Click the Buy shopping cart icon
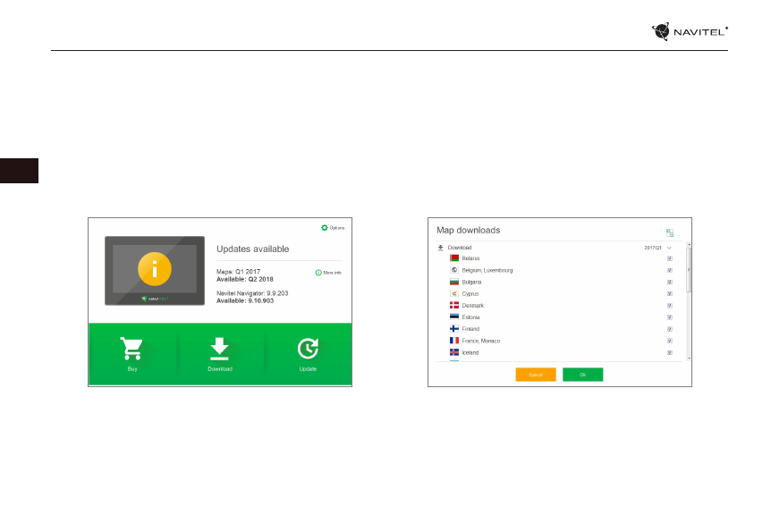Image resolution: width=771 pixels, height=532 pixels. [131, 350]
